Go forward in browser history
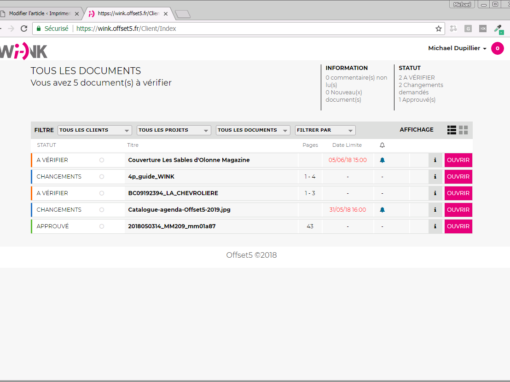The width and height of the screenshot is (510, 382). [x=11, y=29]
